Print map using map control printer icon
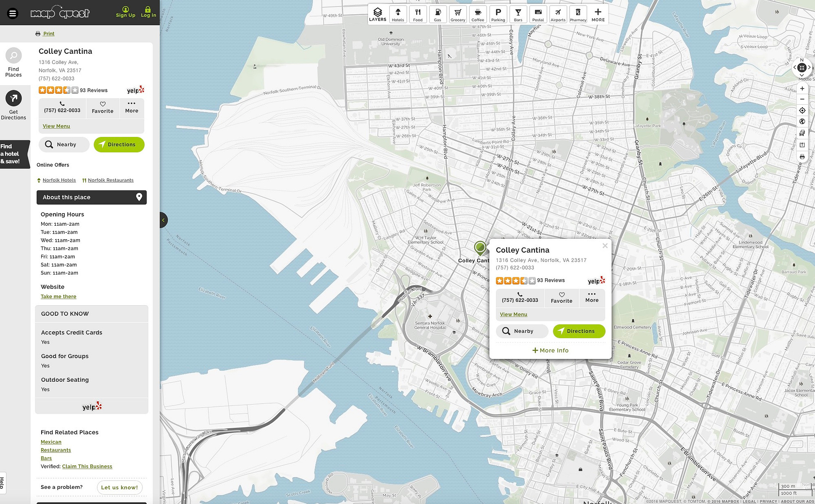815x504 pixels. (802, 157)
